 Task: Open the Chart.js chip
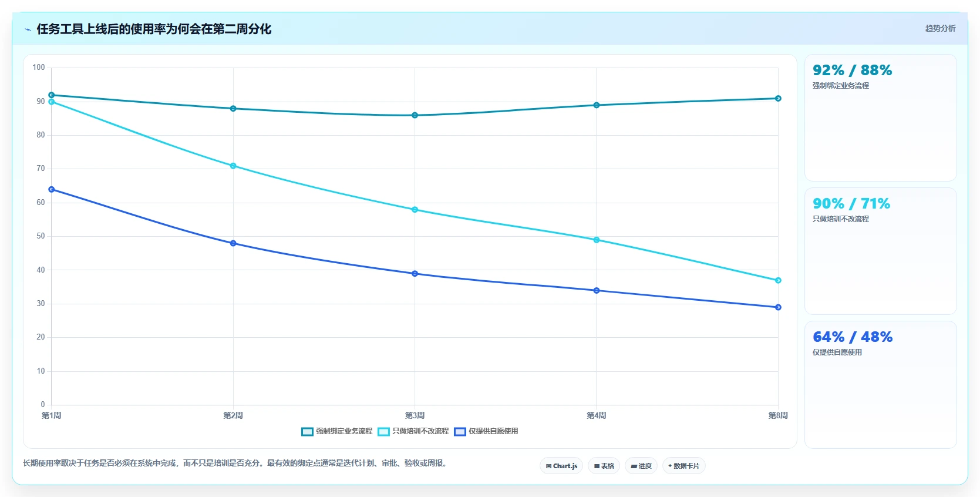pos(561,466)
